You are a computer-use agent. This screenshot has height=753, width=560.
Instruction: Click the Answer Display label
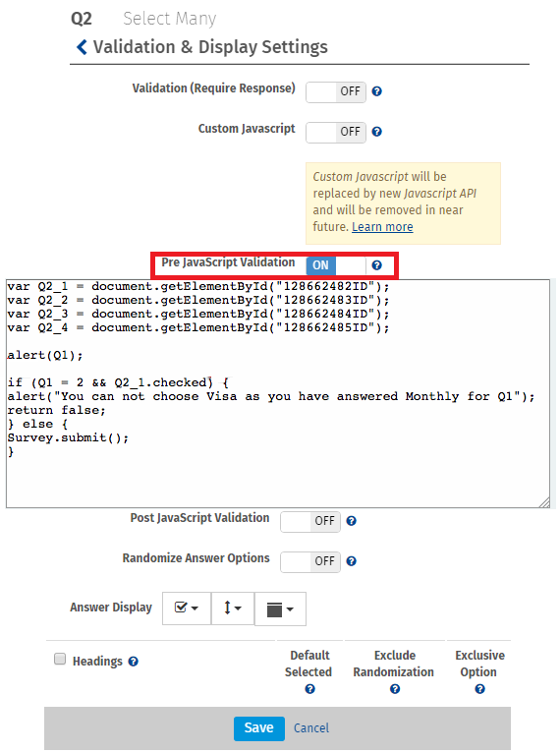pyautogui.click(x=111, y=608)
